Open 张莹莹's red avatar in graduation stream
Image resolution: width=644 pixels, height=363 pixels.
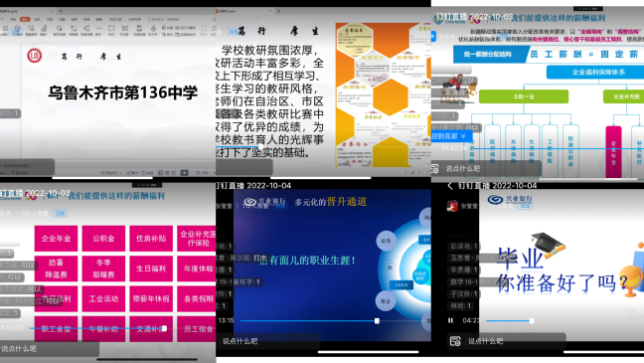click(452, 206)
